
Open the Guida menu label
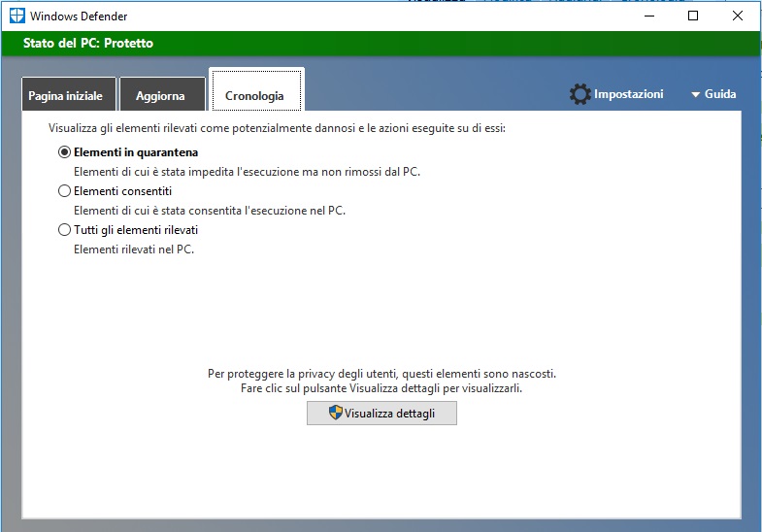click(720, 94)
